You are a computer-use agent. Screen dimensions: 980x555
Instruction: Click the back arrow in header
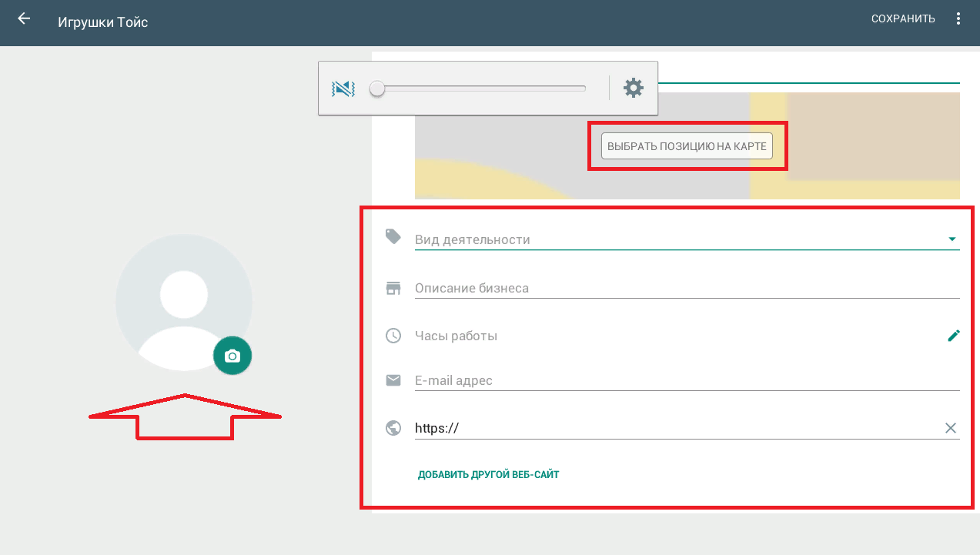(24, 19)
